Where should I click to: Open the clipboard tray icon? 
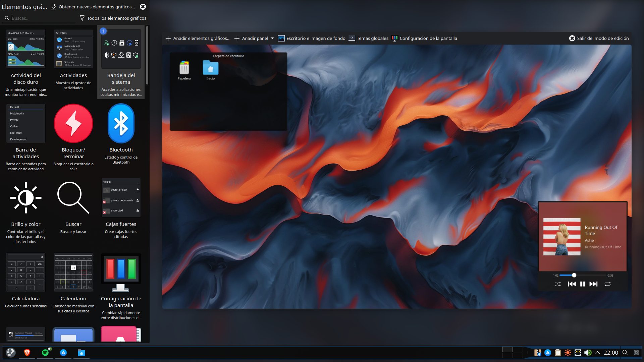[x=558, y=353]
